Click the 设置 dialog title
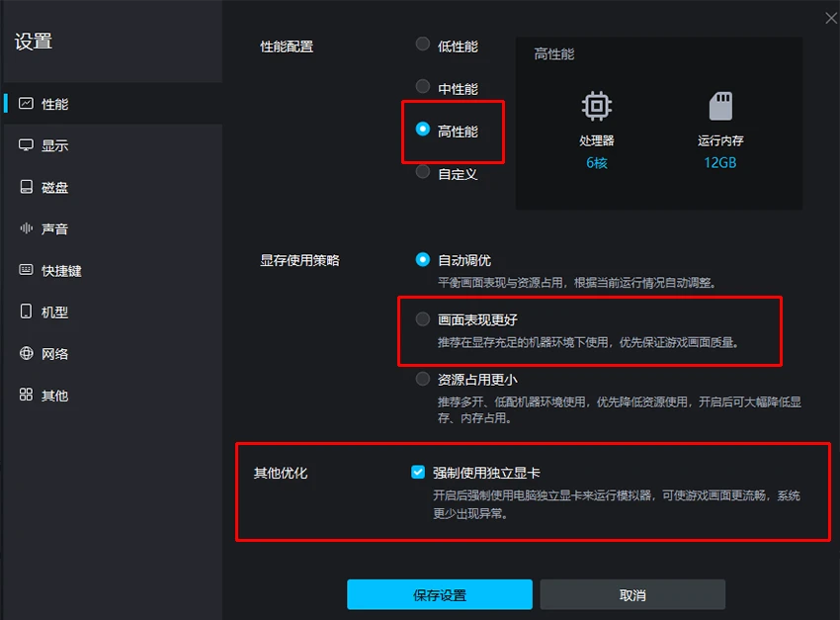This screenshot has height=620, width=840. 34,42
